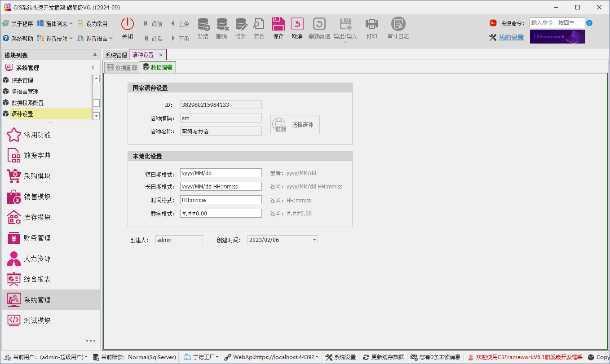This screenshot has height=364, width=610.
Task: Open 人力资源 navigation group
Action: tap(51, 259)
